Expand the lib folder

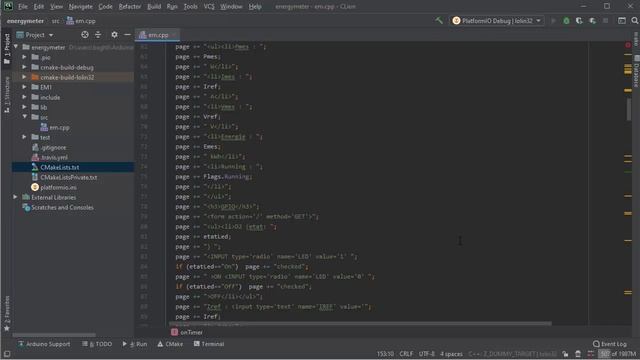pyautogui.click(x=24, y=107)
